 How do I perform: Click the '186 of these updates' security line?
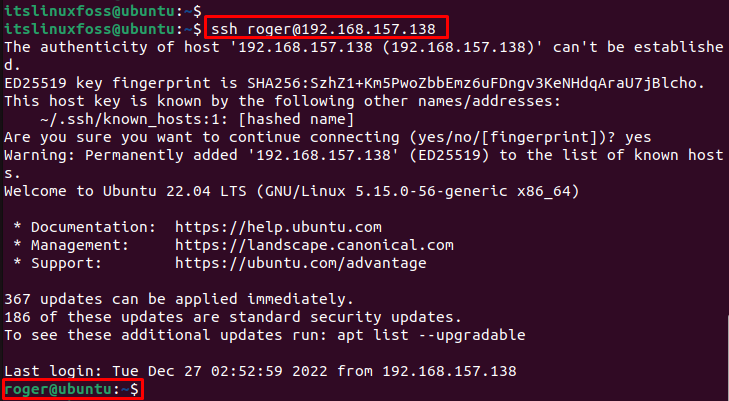click(x=233, y=317)
